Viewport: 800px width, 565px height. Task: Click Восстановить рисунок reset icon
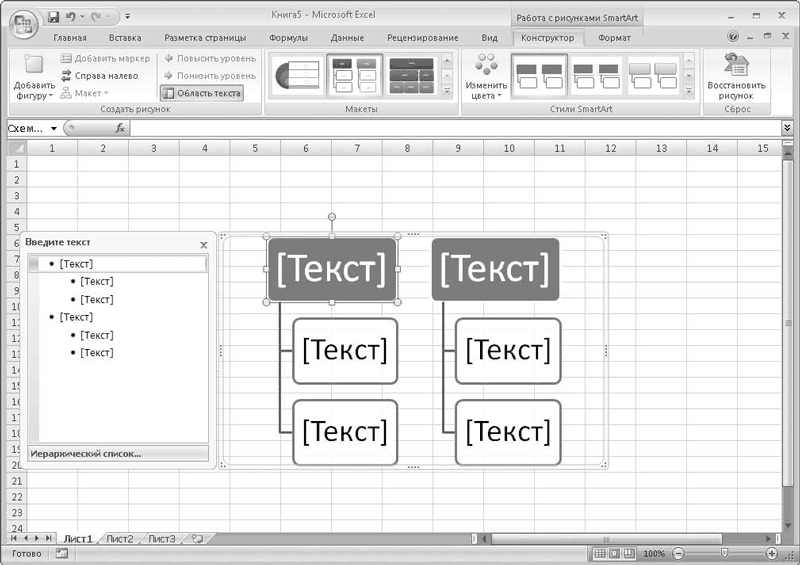[x=736, y=65]
